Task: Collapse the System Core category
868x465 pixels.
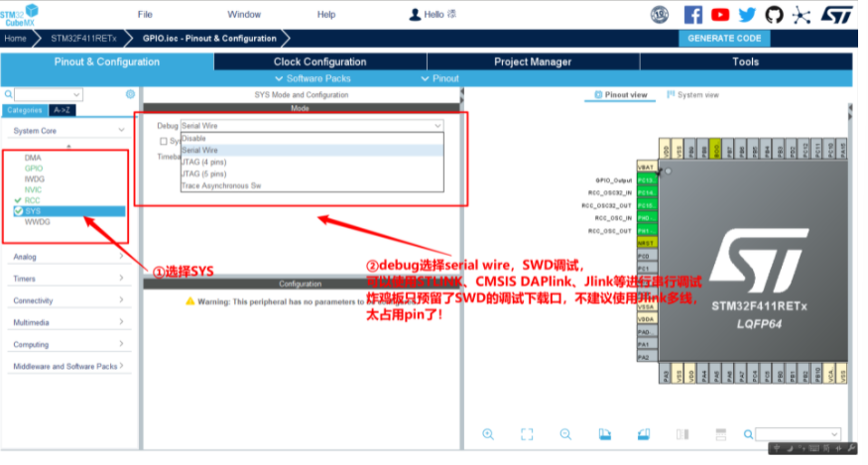Action: point(68,131)
